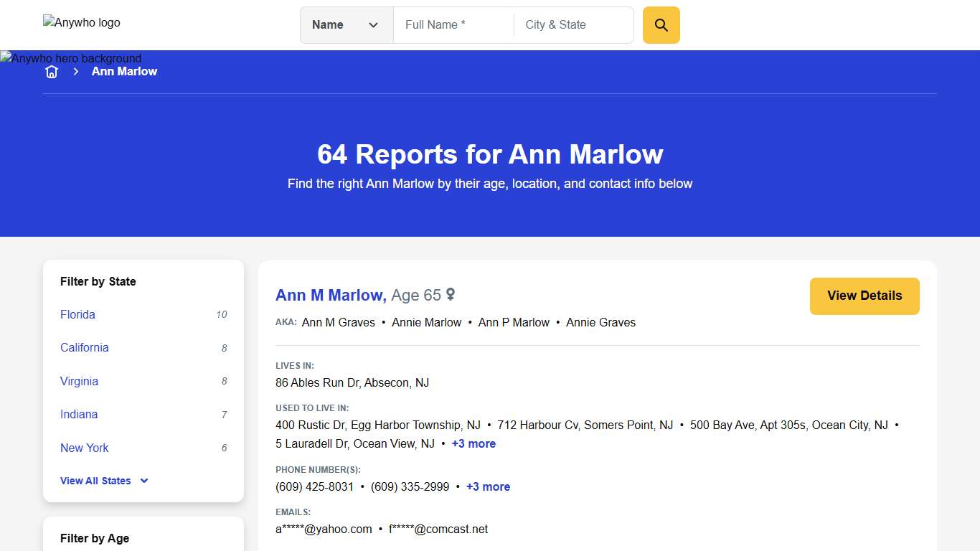Open the Name search type dropdown
Screen dimensions: 980x551
(x=346, y=24)
